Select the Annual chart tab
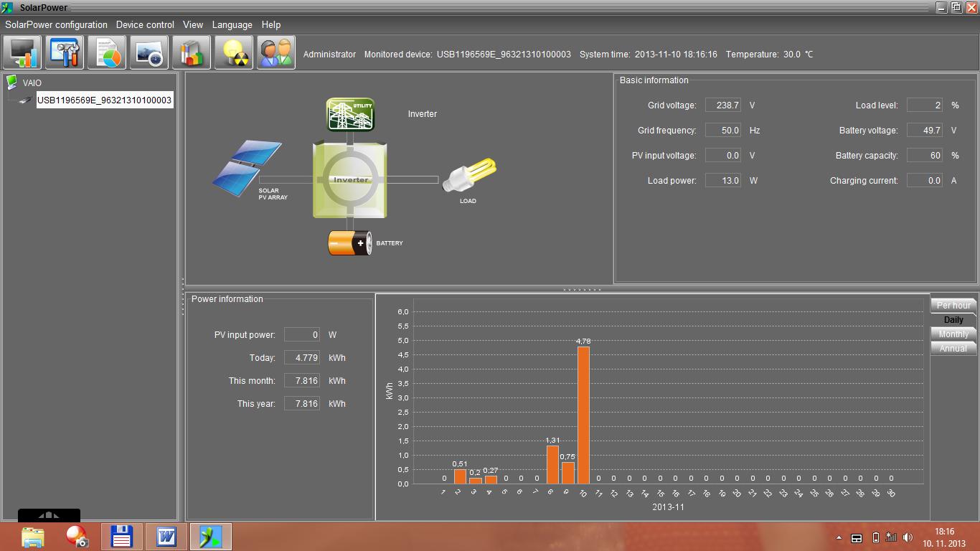Image resolution: width=980 pixels, height=551 pixels. coord(953,348)
